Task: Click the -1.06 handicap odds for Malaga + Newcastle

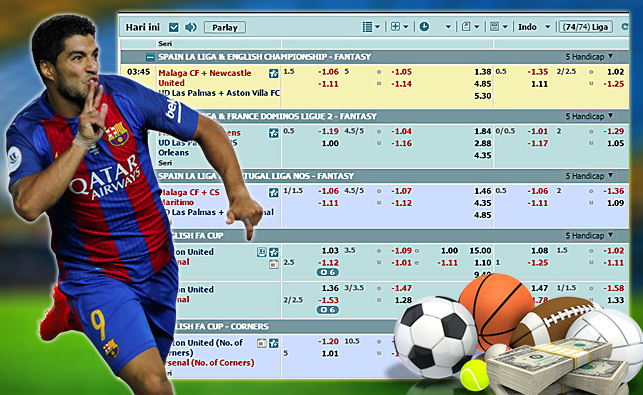Action: tap(328, 72)
